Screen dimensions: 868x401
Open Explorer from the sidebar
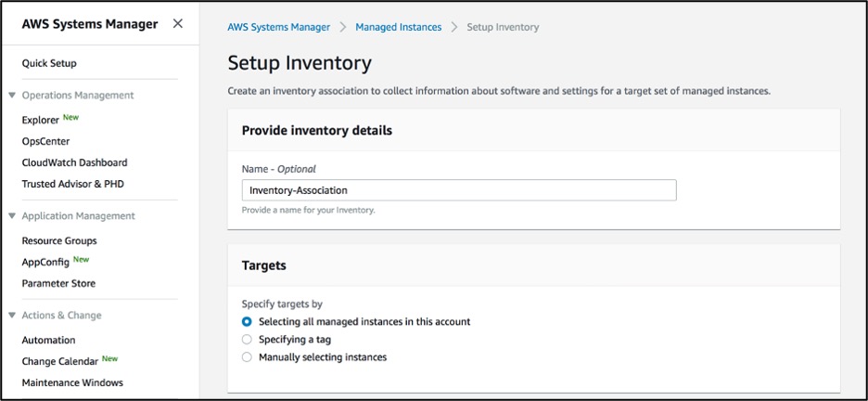tap(41, 120)
